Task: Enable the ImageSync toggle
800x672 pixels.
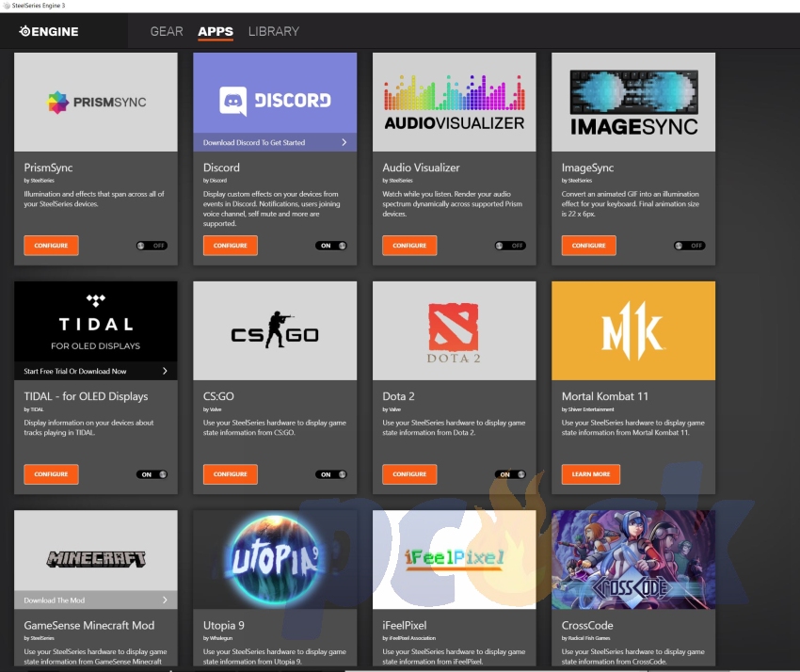Action: click(689, 246)
